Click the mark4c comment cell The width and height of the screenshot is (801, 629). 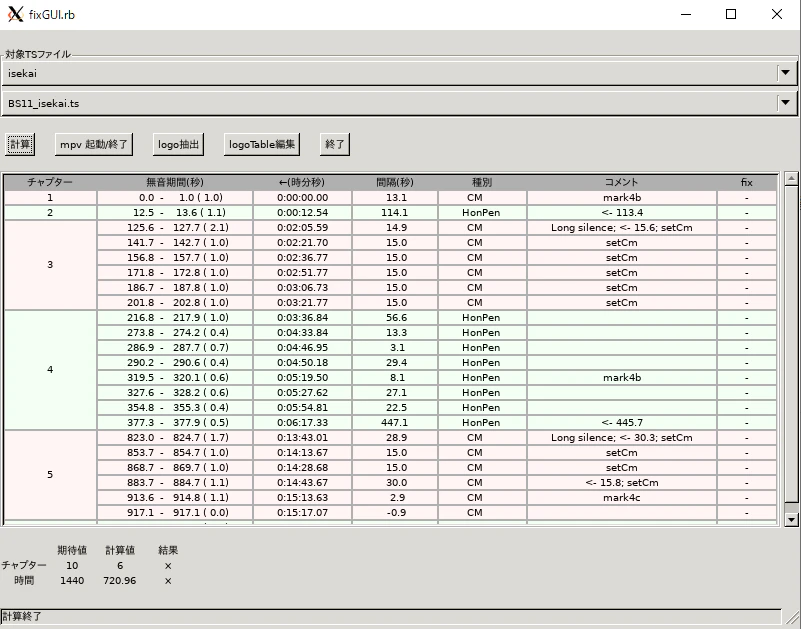tap(622, 498)
